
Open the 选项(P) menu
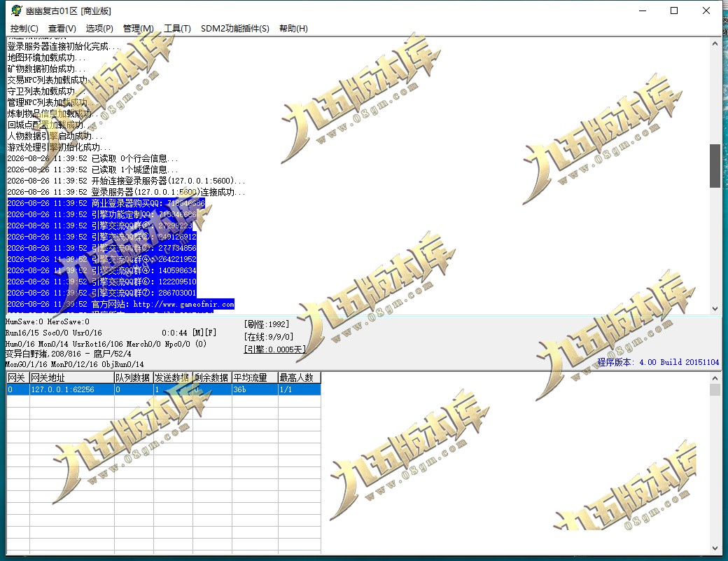[99, 28]
